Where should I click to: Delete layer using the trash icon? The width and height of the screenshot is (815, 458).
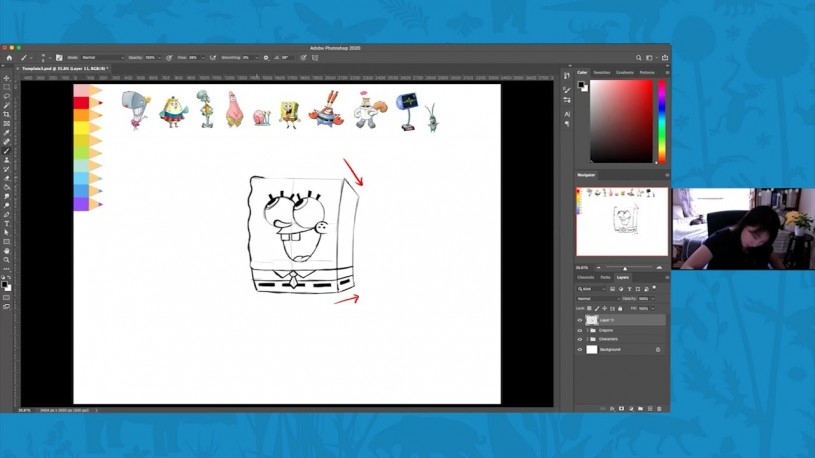[x=660, y=408]
